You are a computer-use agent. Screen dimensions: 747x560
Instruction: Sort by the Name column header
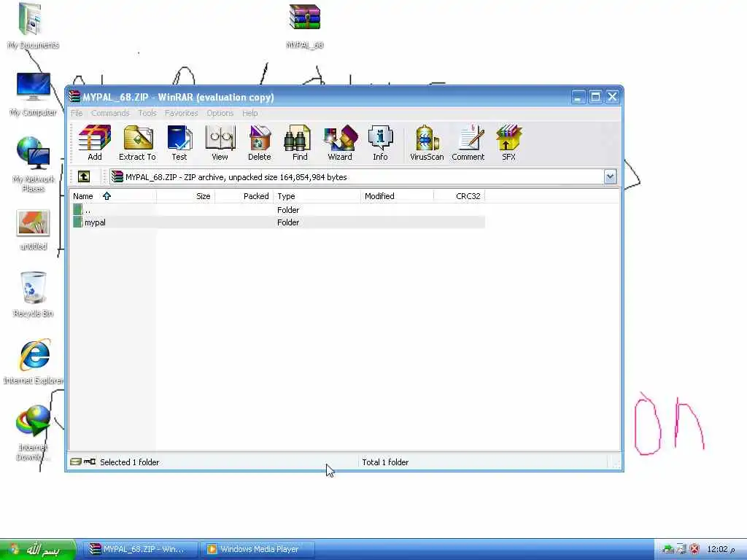pyautogui.click(x=113, y=196)
